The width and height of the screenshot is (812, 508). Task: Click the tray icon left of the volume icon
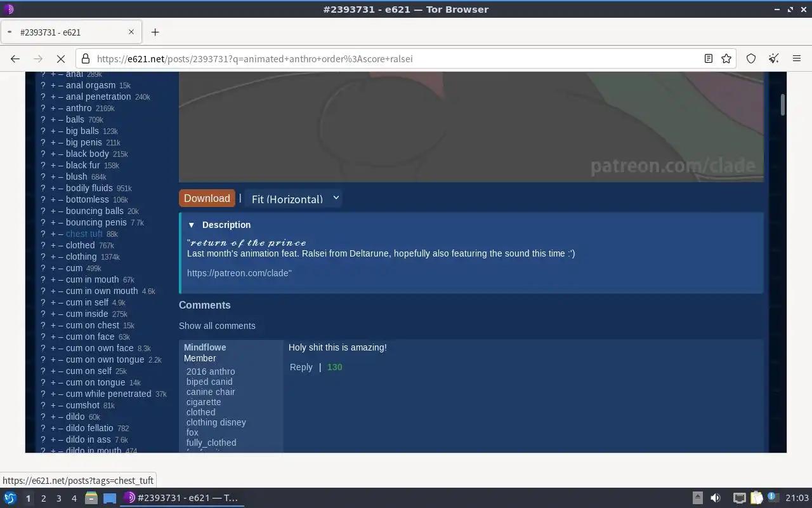pyautogui.click(x=697, y=498)
